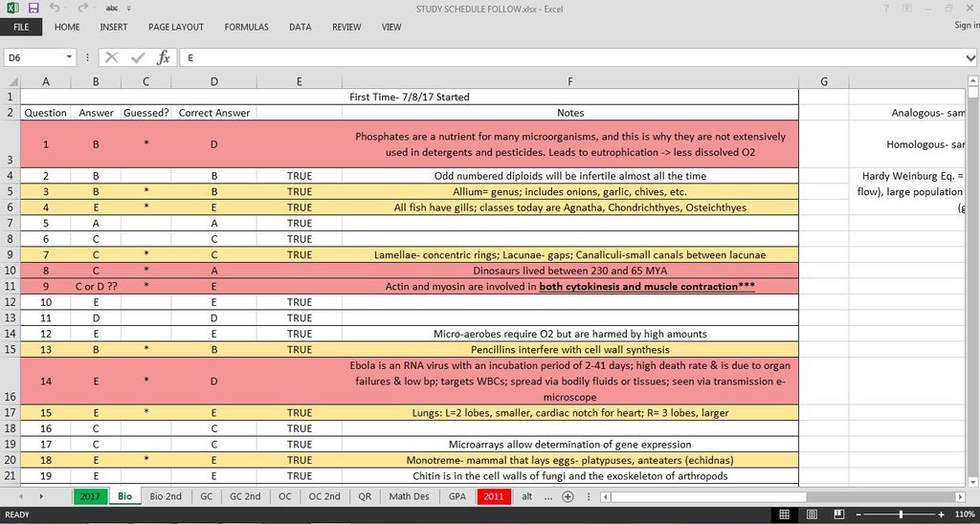Viewport: 980px width, 524px height.
Task: Click the Save icon in Quick Access Toolbar
Action: pyautogui.click(x=34, y=8)
